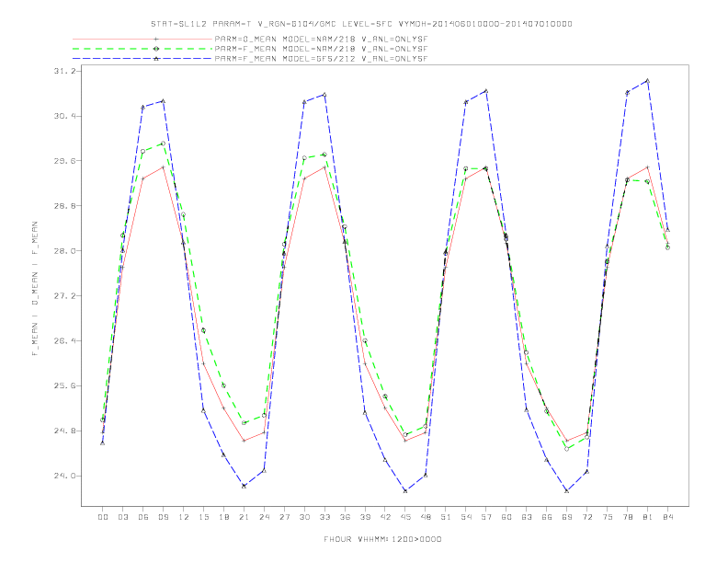Click the blue dashed legend line sample
Screen dimensions: 728x563
pos(142,59)
